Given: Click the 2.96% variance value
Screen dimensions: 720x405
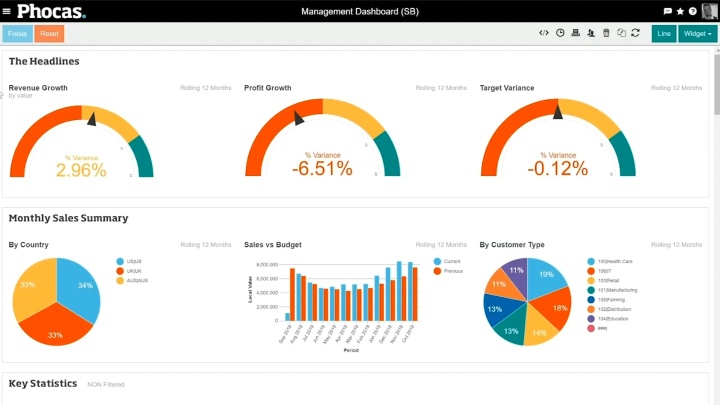Looking at the screenshot, I should coord(81,170).
